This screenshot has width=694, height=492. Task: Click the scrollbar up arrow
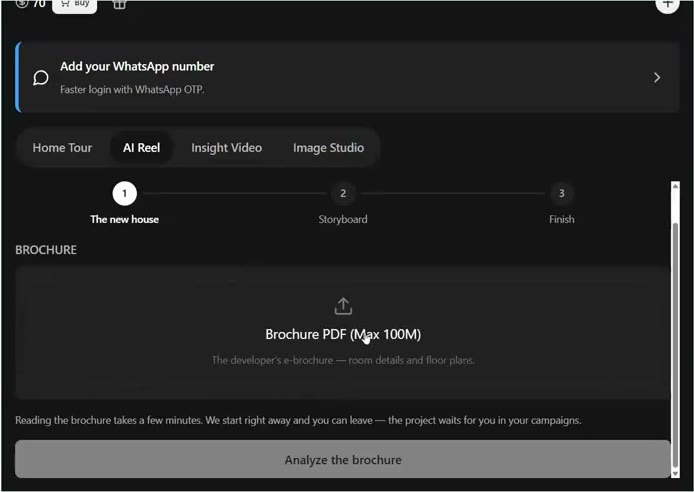675,186
